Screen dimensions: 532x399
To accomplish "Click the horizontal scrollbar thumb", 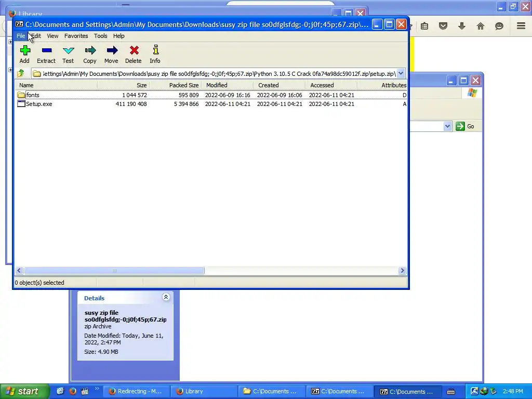I will point(114,270).
